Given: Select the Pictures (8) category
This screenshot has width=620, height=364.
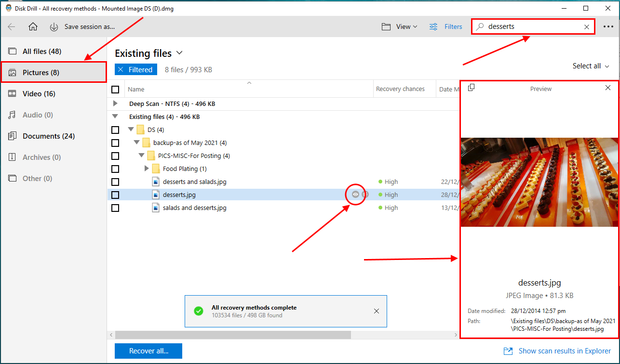Looking at the screenshot, I should [x=53, y=73].
